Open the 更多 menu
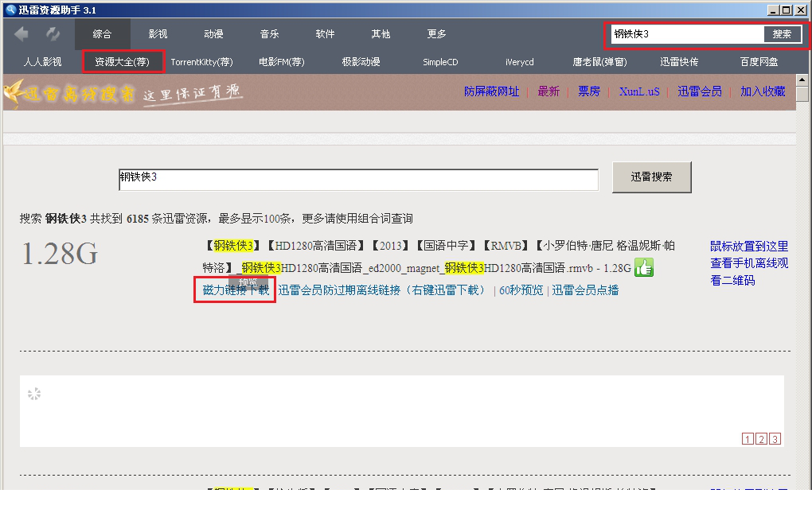This screenshot has height=509, width=812. pos(436,34)
